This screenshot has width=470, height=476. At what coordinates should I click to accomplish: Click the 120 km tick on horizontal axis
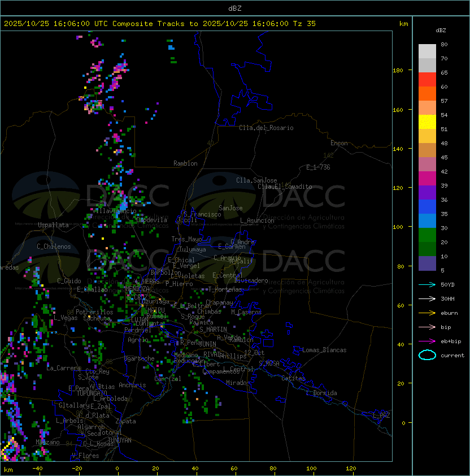point(351,469)
